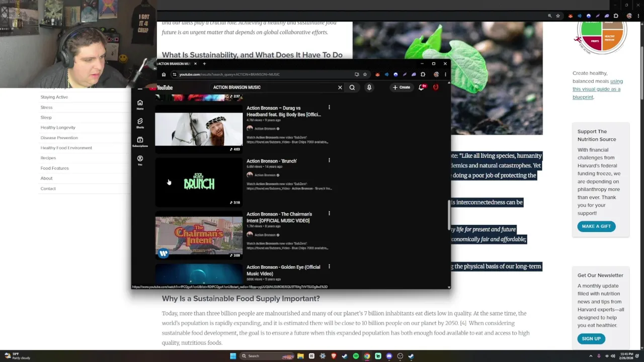The height and width of the screenshot is (362, 644).
Task: Open 'Action Bronson - Golden Eye' video title
Action: click(283, 270)
